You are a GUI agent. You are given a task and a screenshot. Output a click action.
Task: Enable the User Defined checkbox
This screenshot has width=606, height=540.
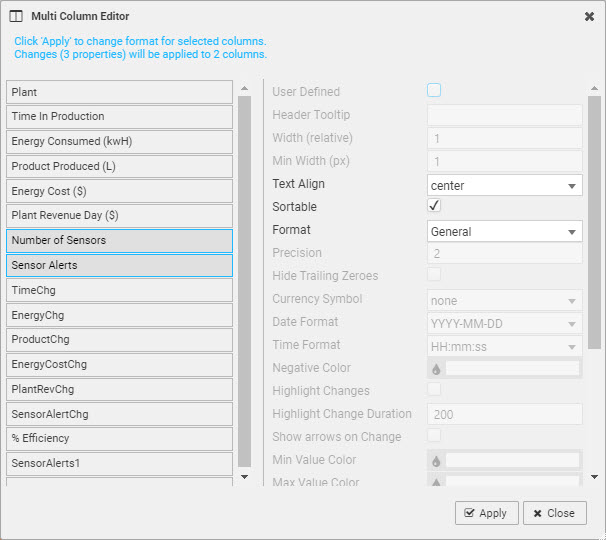pyautogui.click(x=434, y=91)
